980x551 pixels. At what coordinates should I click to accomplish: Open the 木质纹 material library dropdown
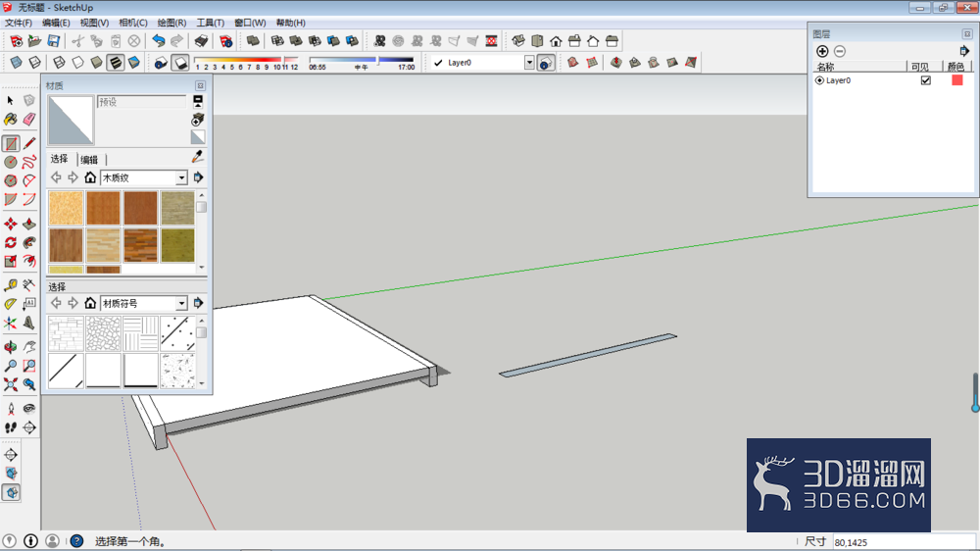[x=181, y=178]
